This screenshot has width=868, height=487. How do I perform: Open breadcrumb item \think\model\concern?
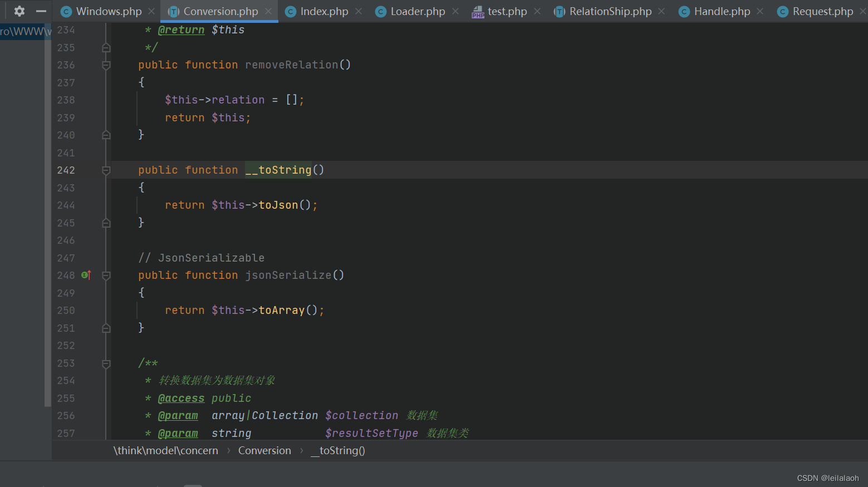pyautogui.click(x=165, y=450)
